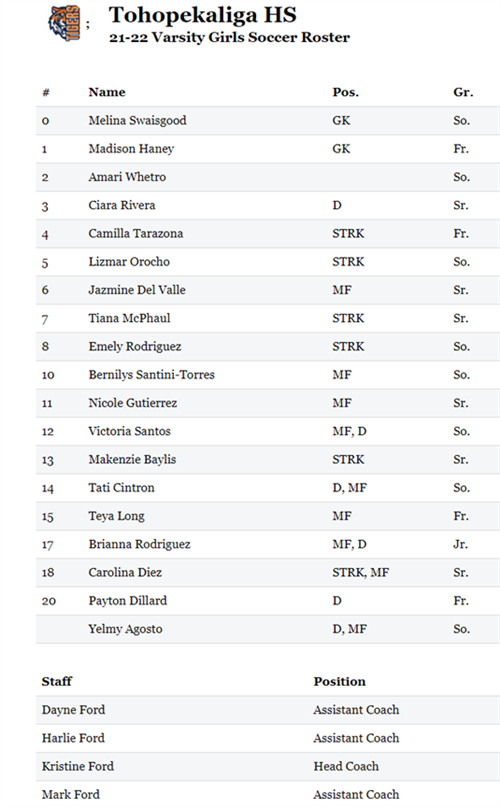Select Madison Haney in the roster
The width and height of the screenshot is (500, 807).
pos(131,149)
